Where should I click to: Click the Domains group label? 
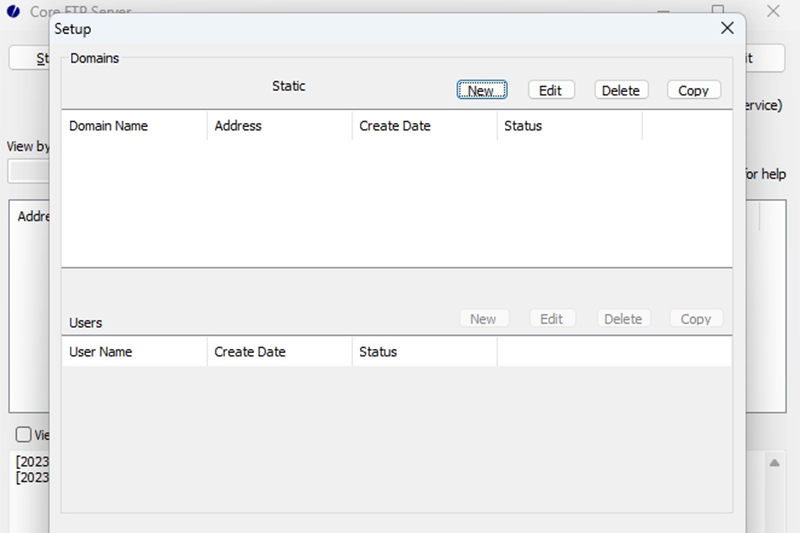point(94,58)
